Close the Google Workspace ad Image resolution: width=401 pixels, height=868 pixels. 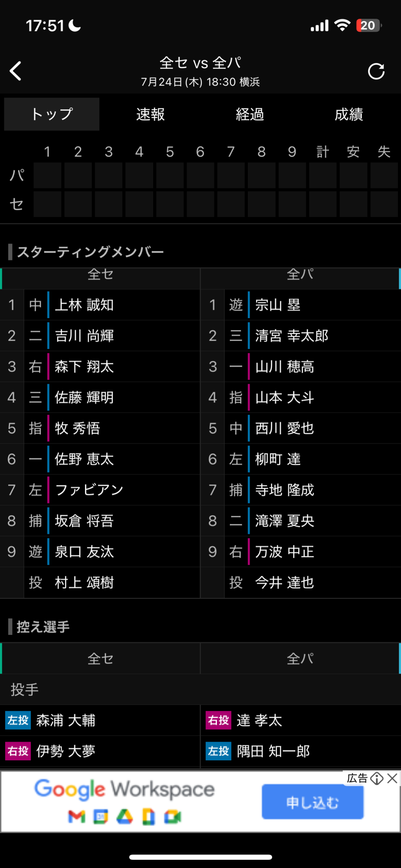(x=392, y=778)
